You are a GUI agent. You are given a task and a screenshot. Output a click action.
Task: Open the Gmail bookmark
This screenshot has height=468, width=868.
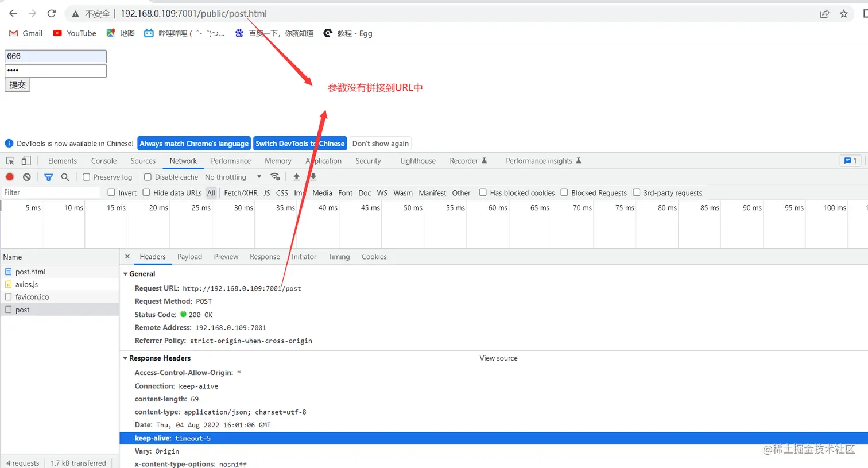[26, 33]
